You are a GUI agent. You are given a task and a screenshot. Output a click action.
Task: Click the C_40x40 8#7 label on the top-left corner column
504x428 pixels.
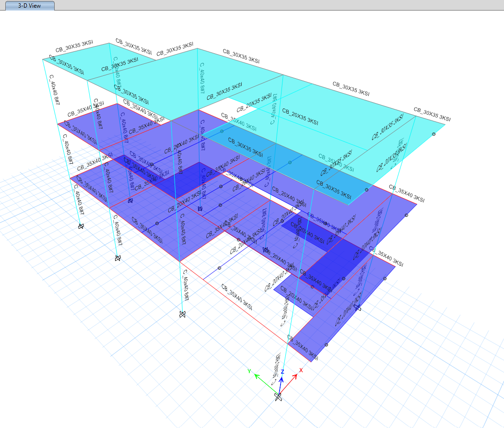[x=54, y=90]
